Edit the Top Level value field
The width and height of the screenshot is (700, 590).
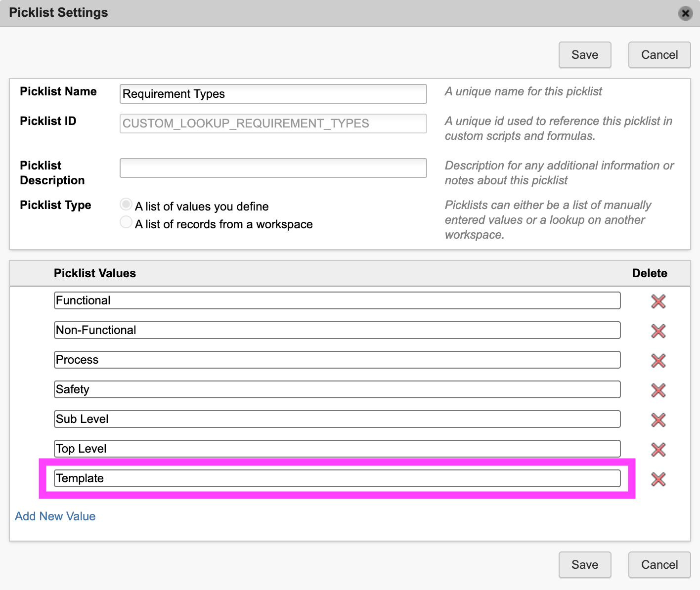[337, 449]
